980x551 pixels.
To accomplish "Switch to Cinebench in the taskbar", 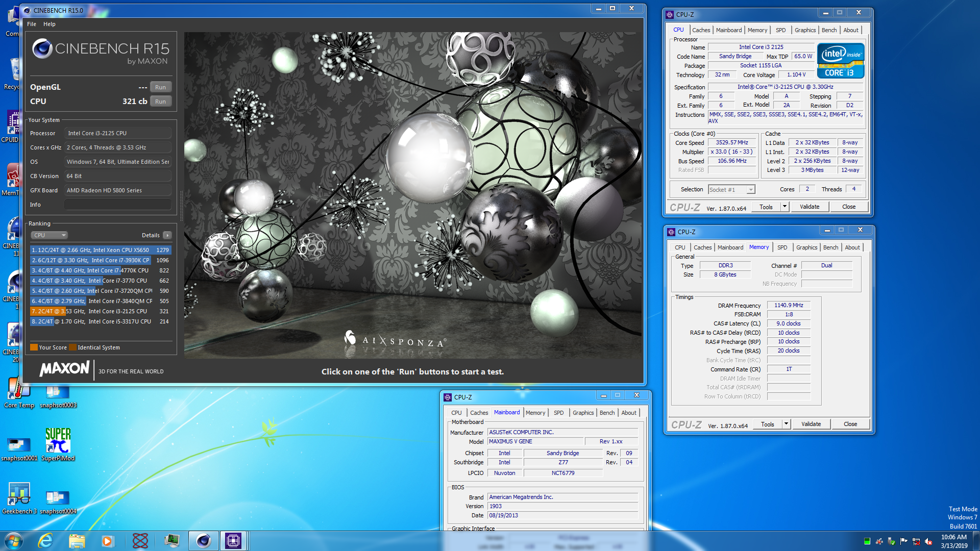I will tap(203, 541).
